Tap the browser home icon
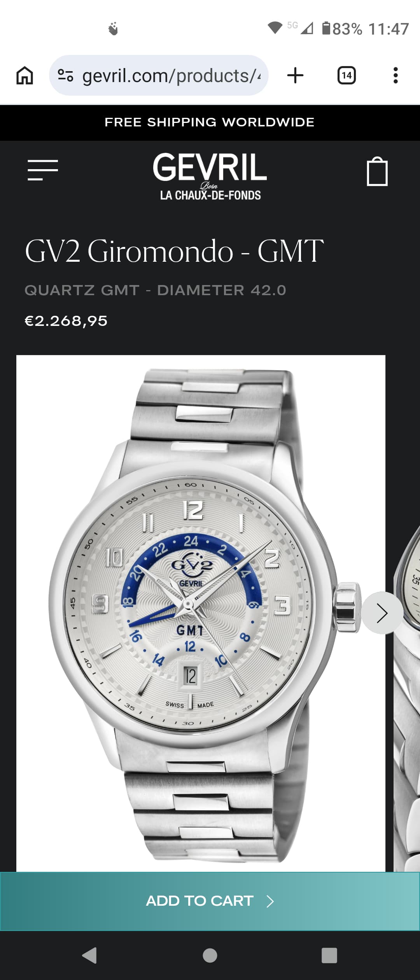The width and height of the screenshot is (420, 980). click(24, 75)
